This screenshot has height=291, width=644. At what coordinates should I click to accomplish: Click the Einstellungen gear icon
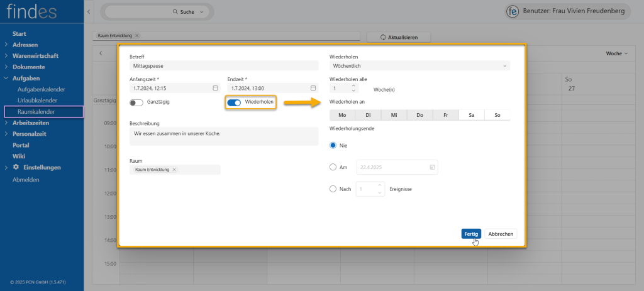(16, 168)
